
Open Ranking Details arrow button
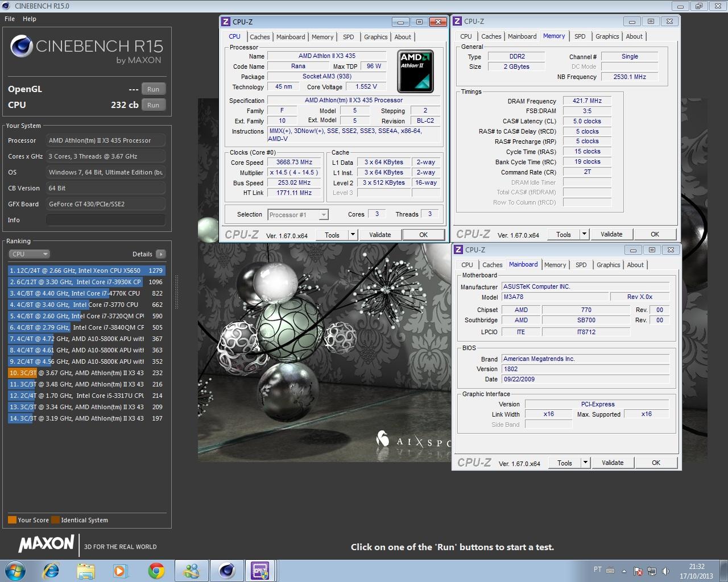(161, 254)
